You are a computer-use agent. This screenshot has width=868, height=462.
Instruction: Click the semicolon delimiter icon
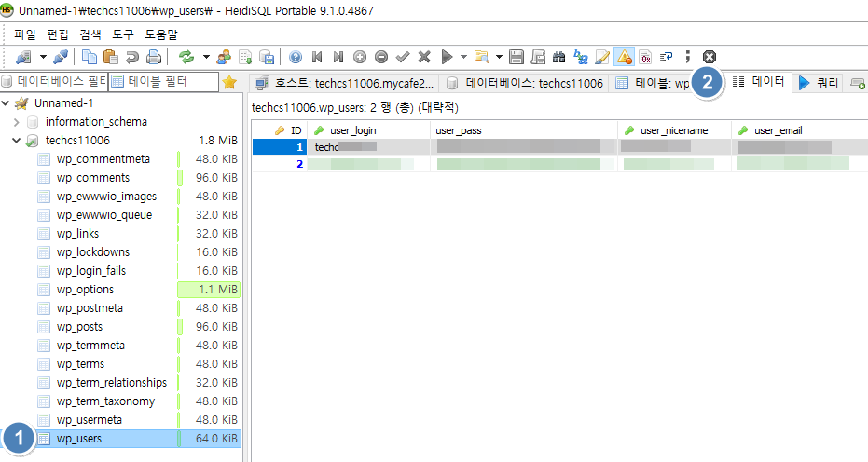tap(688, 57)
